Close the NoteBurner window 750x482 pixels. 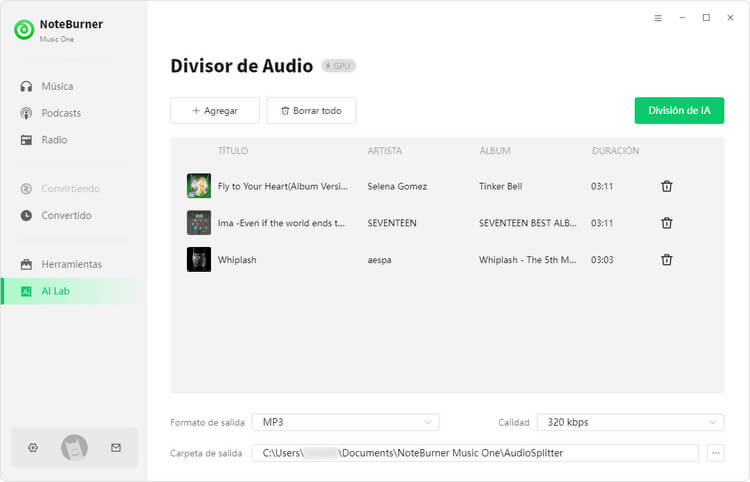tap(730, 18)
